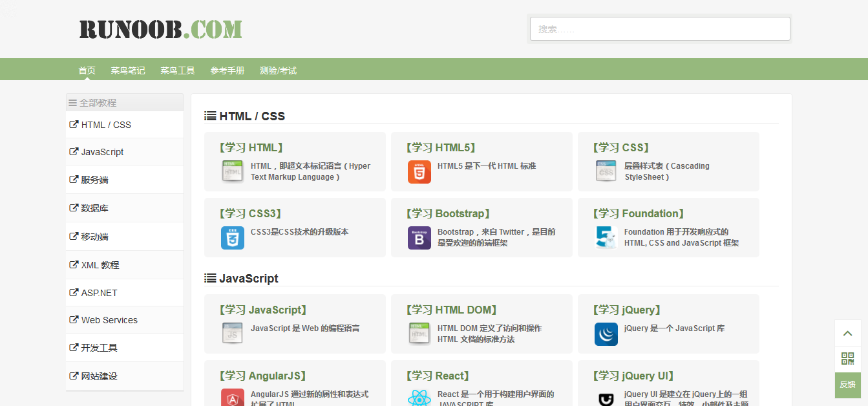Click the list icon next to 全部教程
The image size is (868, 406).
[72, 103]
